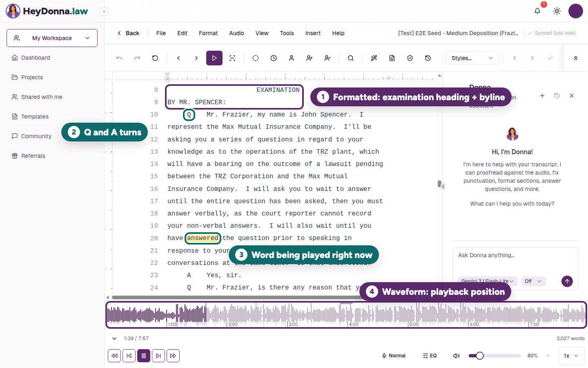Open the 1x playback speed dropdown
This screenshot has height=368, width=588.
(571, 356)
